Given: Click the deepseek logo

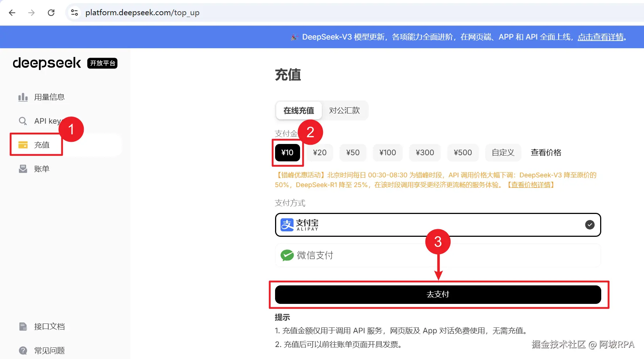Looking at the screenshot, I should 47,63.
